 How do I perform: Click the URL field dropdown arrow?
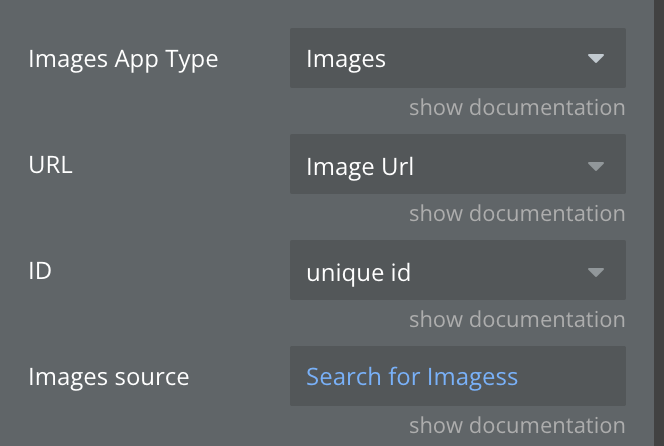[596, 165]
